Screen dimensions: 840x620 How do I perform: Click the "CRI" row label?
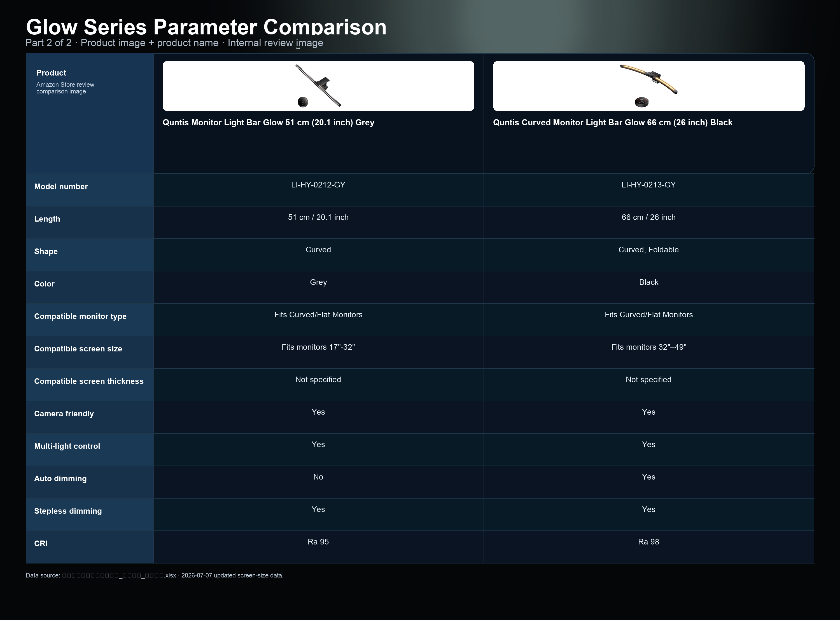coord(41,543)
